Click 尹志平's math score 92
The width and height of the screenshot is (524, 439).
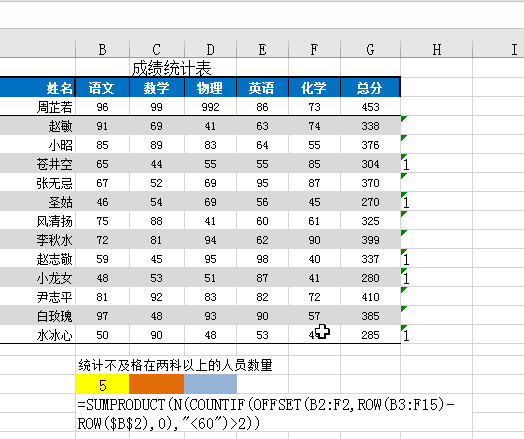(x=156, y=297)
